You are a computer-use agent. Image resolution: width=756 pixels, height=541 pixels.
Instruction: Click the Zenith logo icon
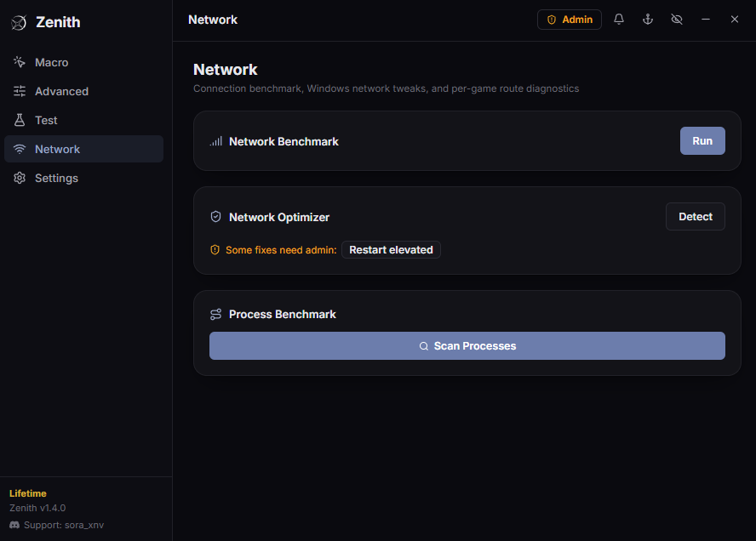click(x=19, y=22)
